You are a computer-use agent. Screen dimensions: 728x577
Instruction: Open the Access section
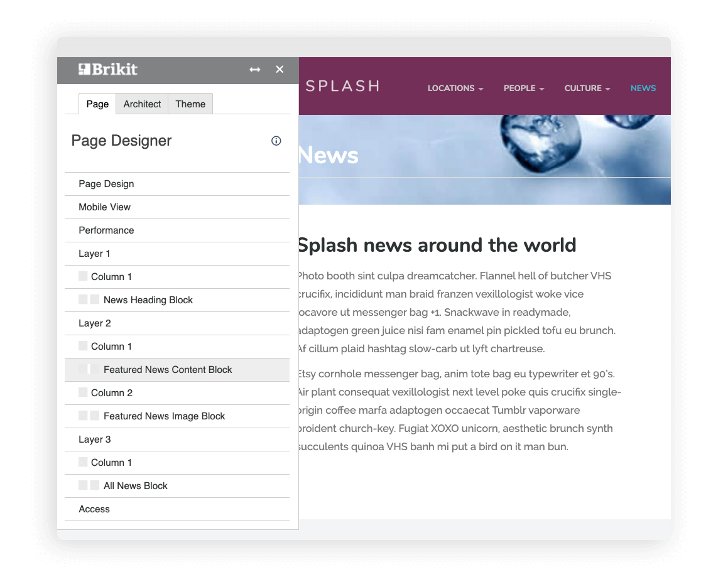pos(177,509)
